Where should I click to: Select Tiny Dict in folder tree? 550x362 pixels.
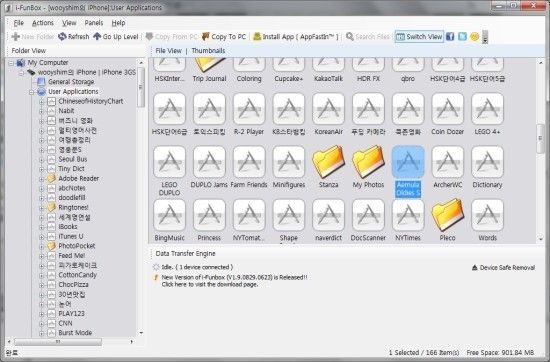[x=71, y=169]
